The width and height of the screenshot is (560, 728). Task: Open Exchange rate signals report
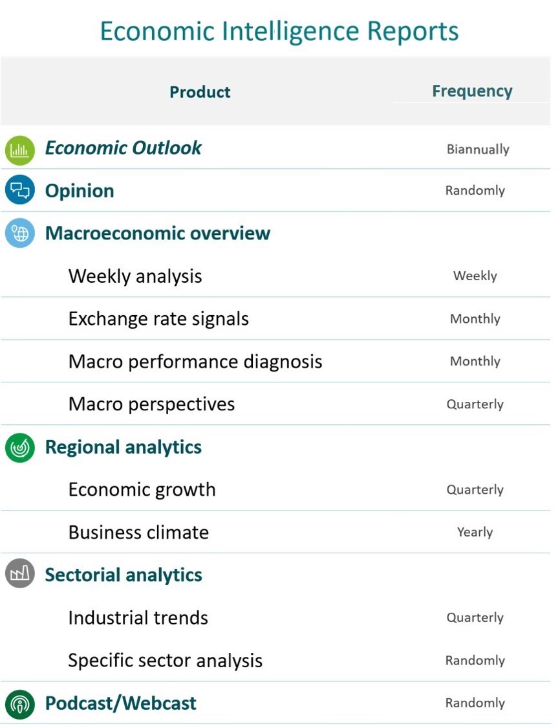point(158,319)
